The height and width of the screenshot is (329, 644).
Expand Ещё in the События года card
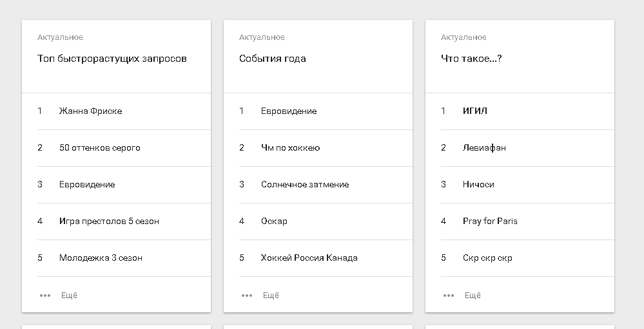pyautogui.click(x=271, y=296)
